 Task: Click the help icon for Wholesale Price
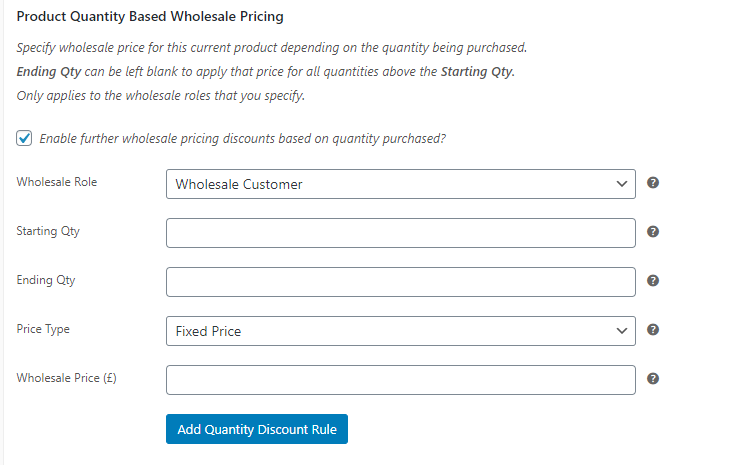pos(653,379)
